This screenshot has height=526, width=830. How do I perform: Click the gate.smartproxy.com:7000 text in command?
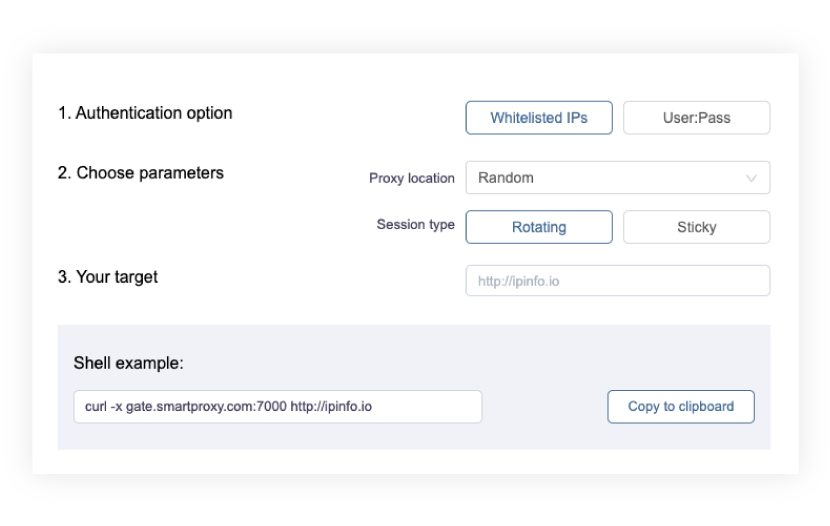coord(206,407)
